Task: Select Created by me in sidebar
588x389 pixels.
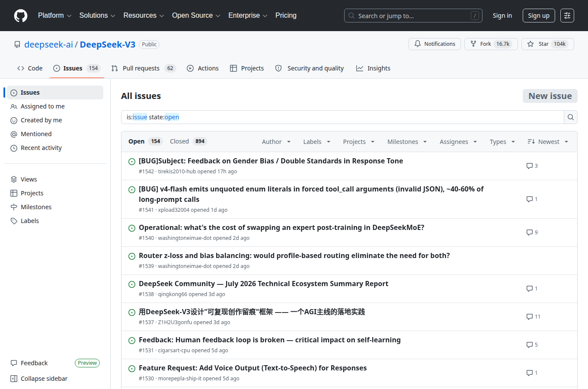Action: click(55, 120)
